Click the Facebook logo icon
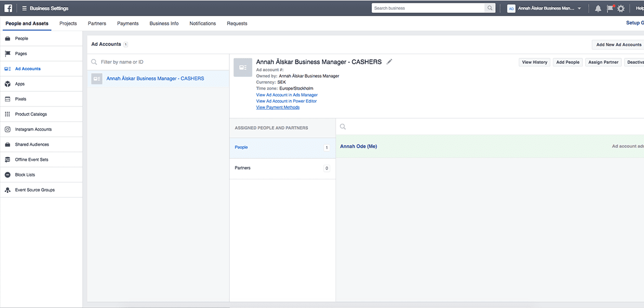This screenshot has height=308, width=644. click(x=9, y=8)
